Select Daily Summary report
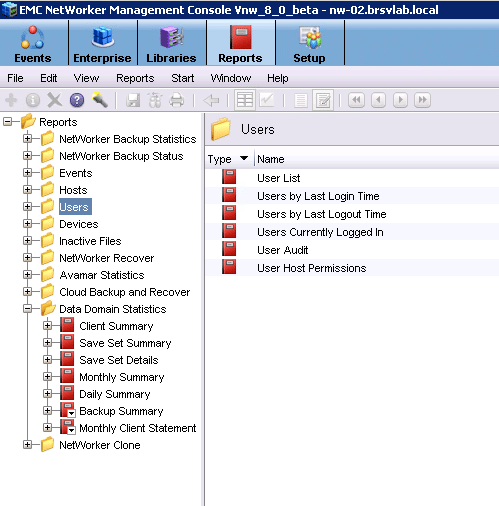Image resolution: width=499 pixels, height=506 pixels. tap(115, 394)
